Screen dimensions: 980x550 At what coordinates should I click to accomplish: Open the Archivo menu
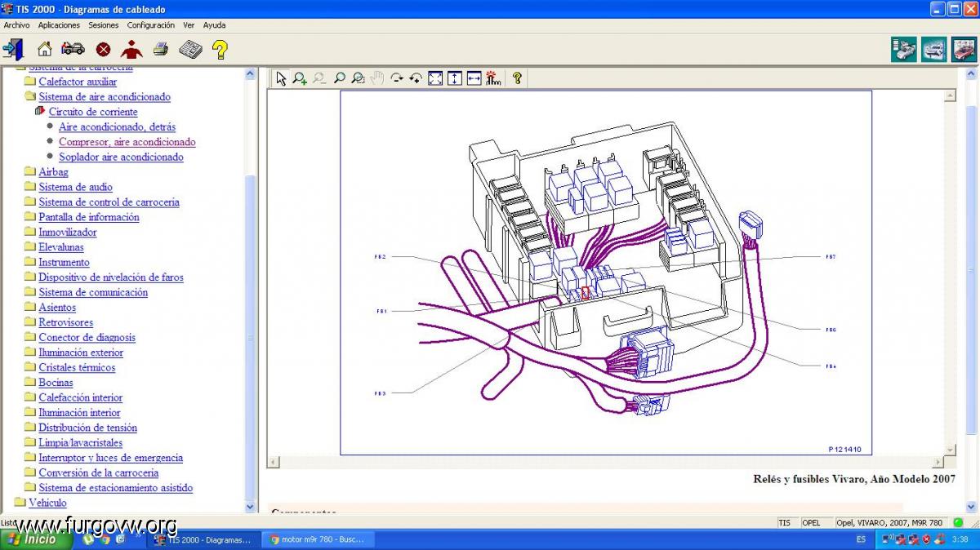click(x=16, y=25)
